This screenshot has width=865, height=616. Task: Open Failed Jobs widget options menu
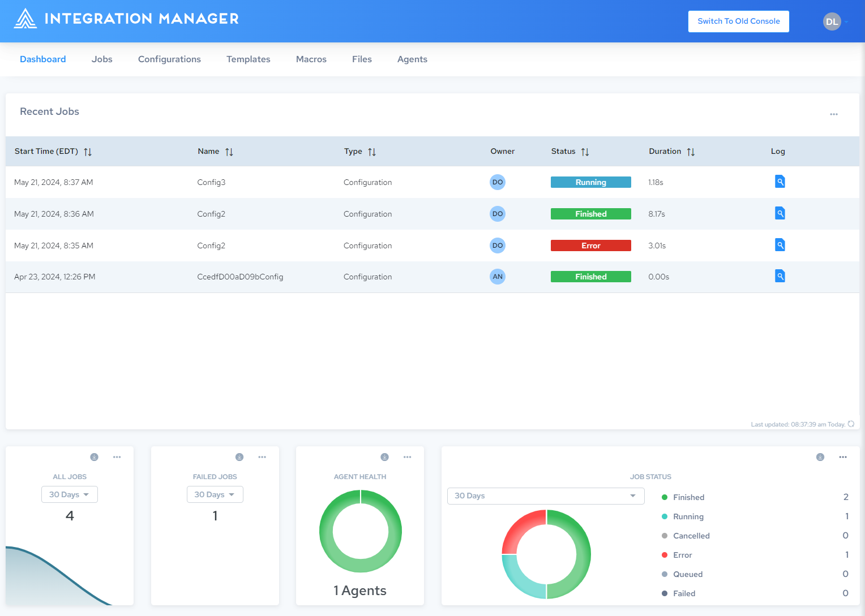(x=262, y=457)
